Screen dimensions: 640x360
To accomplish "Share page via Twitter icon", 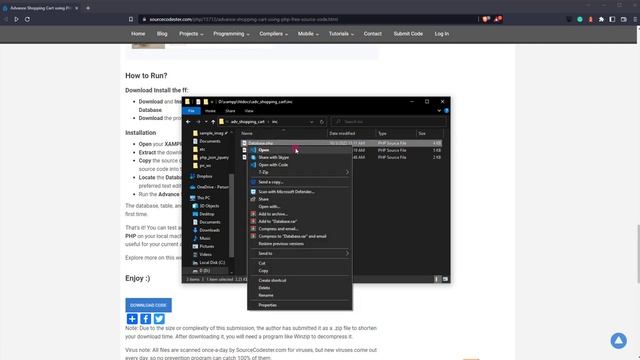I will coord(159,319).
